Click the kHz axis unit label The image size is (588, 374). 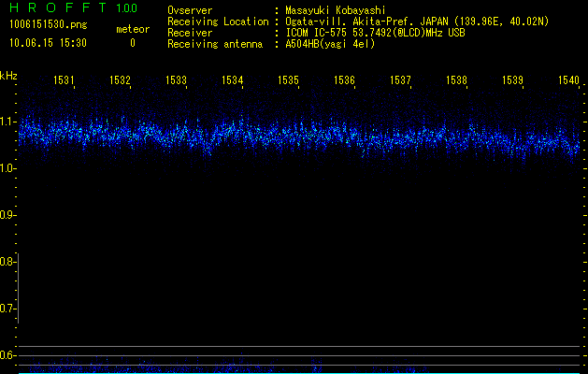(8, 76)
